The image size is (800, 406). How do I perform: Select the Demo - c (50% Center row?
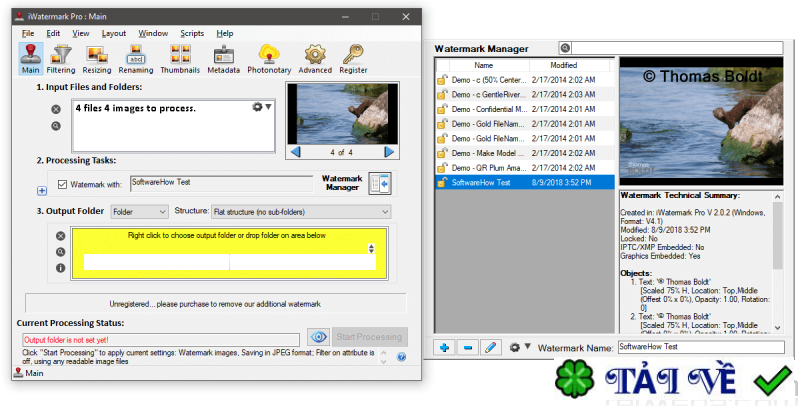click(x=525, y=80)
